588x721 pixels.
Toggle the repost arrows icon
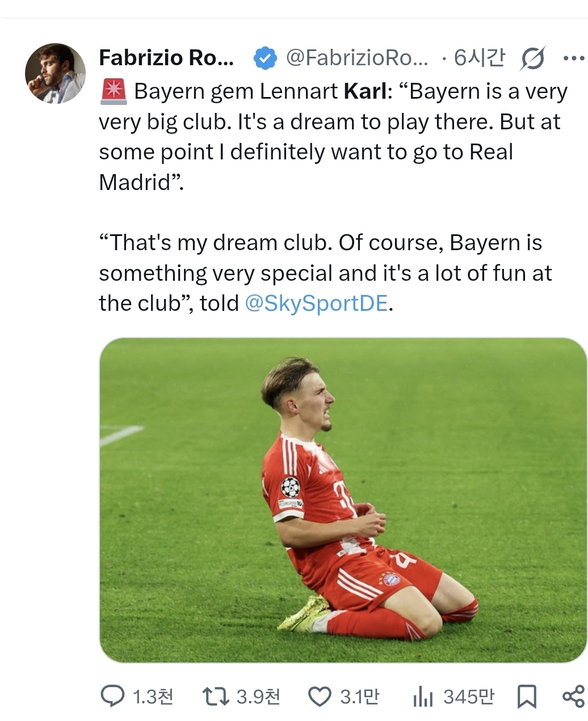coord(216,696)
